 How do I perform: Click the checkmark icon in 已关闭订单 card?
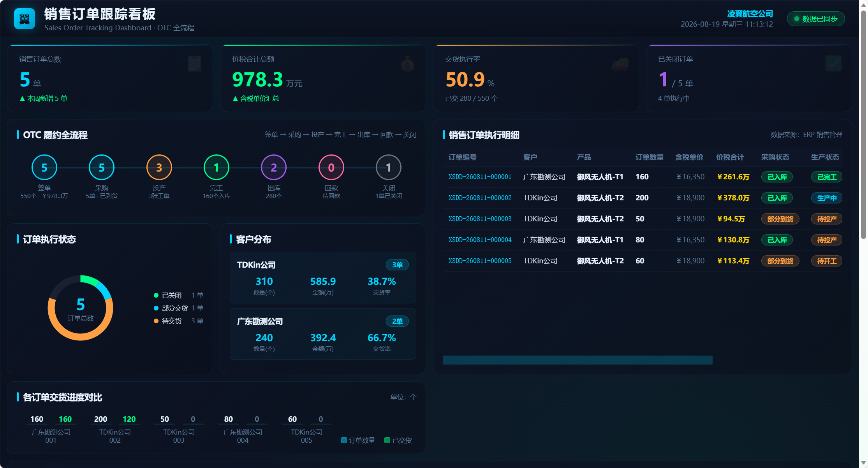tap(833, 64)
